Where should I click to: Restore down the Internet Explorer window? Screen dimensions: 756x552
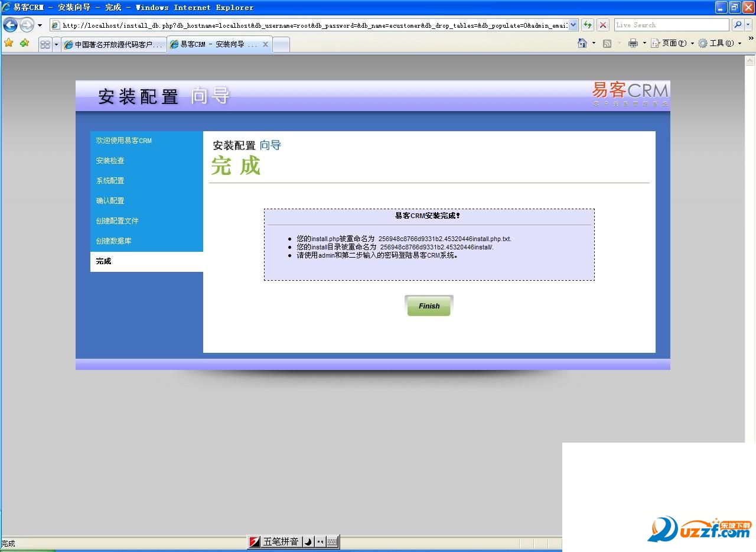point(735,7)
